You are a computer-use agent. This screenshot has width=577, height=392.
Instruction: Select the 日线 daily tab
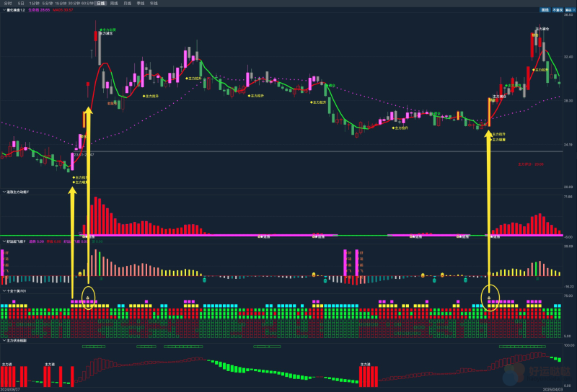tap(100, 4)
